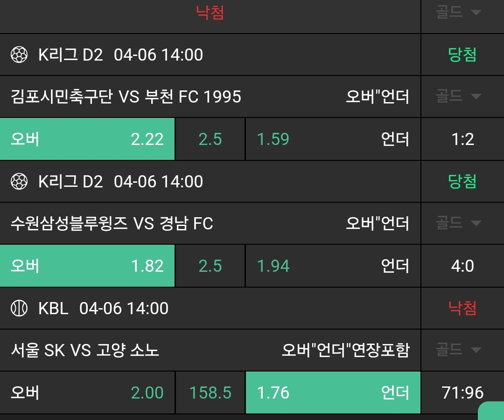
Task: Open 수원삼성블루윙즈 VS 경남 FC match
Action: 112,223
